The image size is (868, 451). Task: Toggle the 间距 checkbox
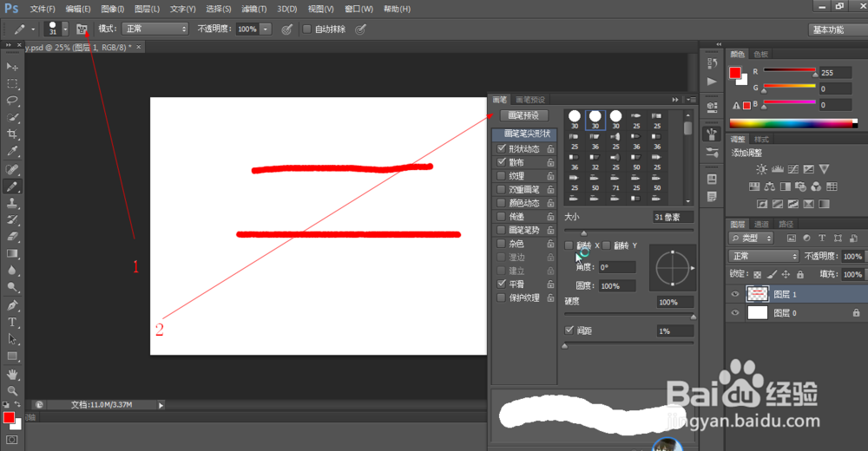pos(569,330)
